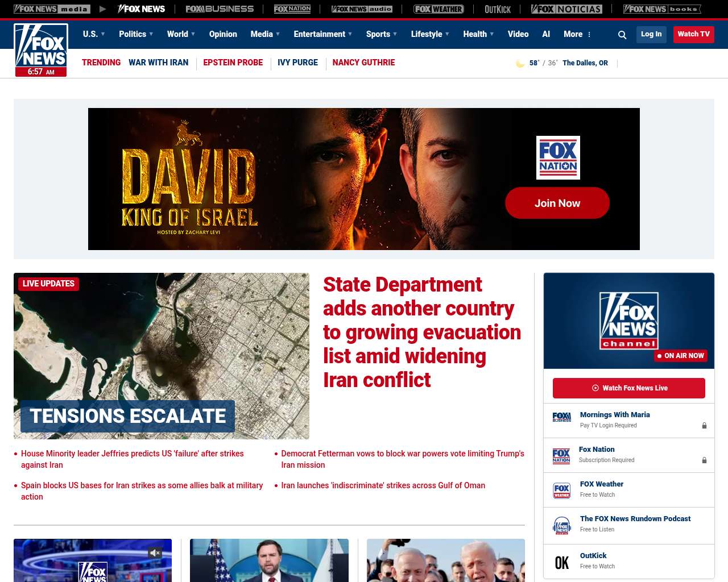Click the Fox News Media network logo
The width and height of the screenshot is (728, 582).
pyautogui.click(x=52, y=9)
